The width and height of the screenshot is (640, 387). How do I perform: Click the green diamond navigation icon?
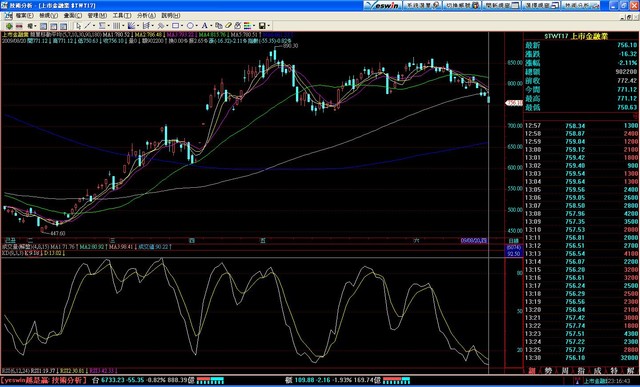(x=9, y=26)
